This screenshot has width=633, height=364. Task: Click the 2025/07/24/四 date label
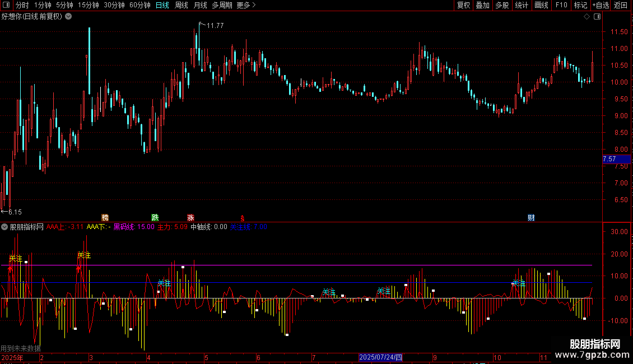[x=381, y=357]
